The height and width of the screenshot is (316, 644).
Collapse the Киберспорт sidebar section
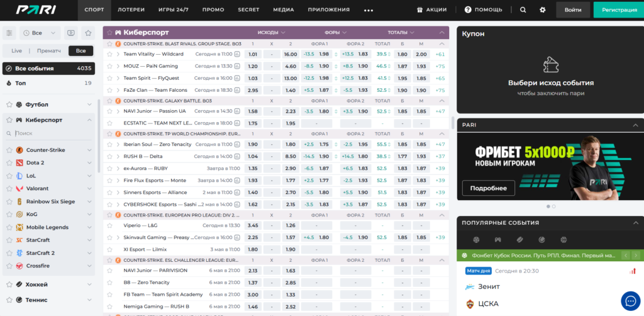click(x=89, y=120)
